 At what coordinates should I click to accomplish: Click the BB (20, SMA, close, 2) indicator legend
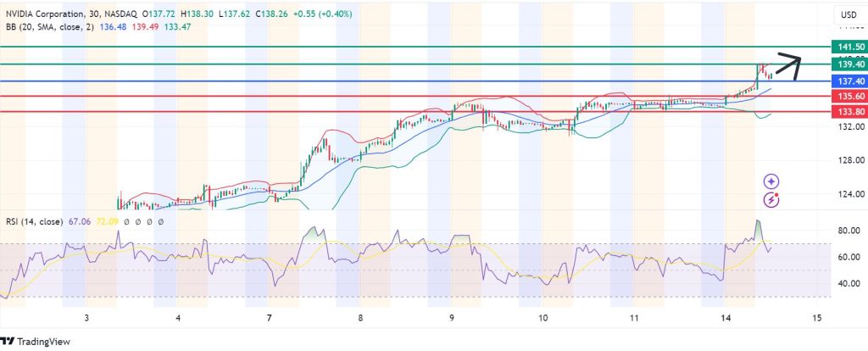50,26
